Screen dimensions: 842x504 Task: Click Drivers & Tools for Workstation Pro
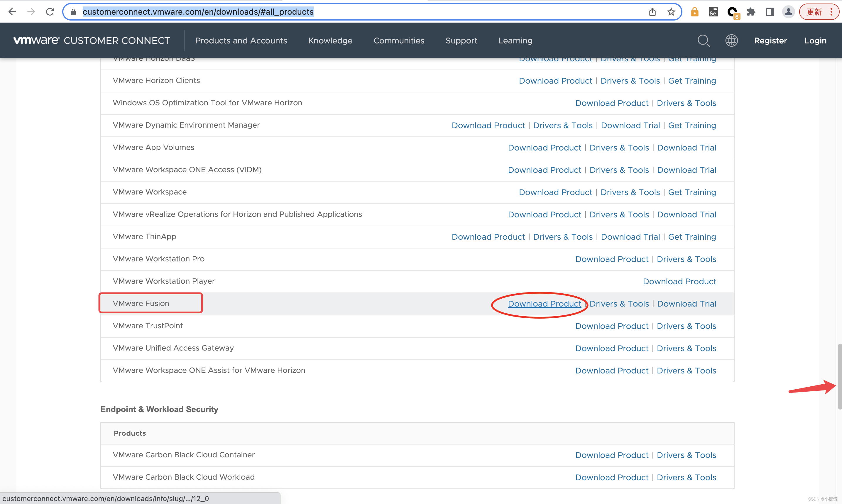pos(686,259)
